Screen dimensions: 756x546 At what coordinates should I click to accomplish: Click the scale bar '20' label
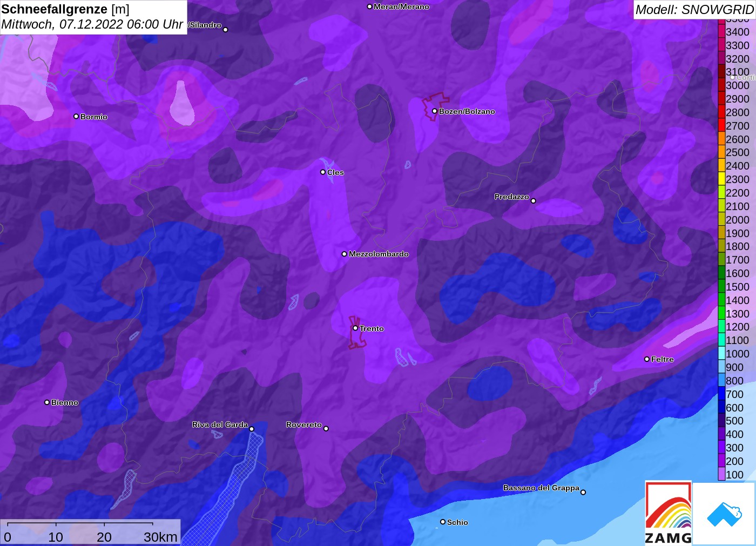[104, 537]
